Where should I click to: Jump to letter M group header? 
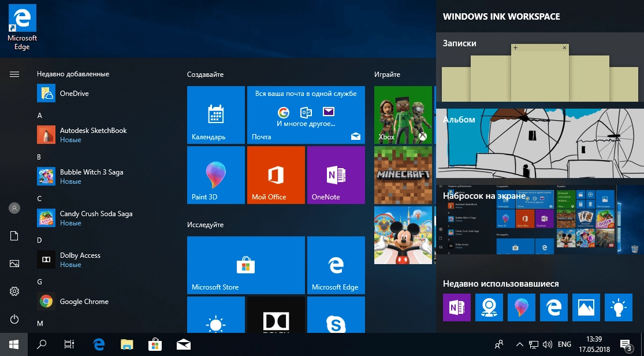click(x=40, y=323)
